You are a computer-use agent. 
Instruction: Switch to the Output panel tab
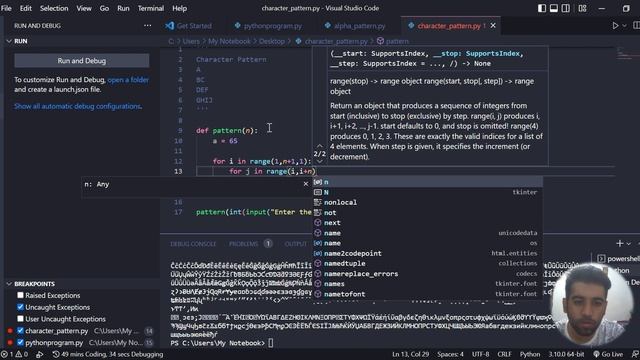pos(296,244)
